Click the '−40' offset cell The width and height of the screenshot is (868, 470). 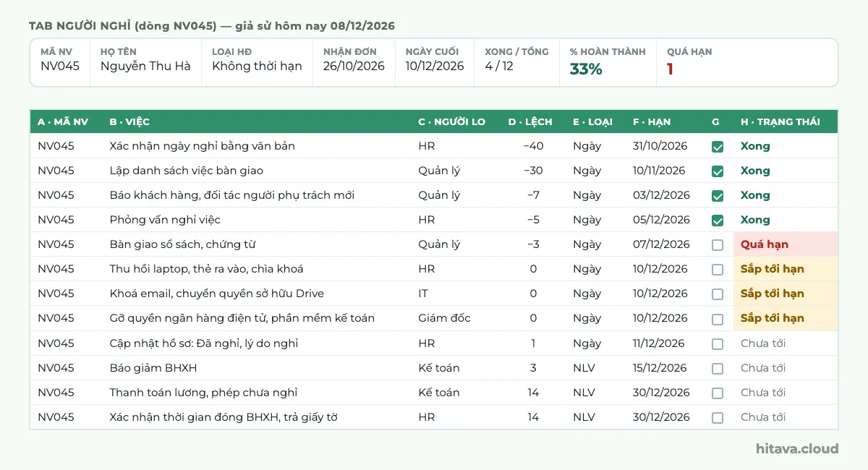(533, 146)
